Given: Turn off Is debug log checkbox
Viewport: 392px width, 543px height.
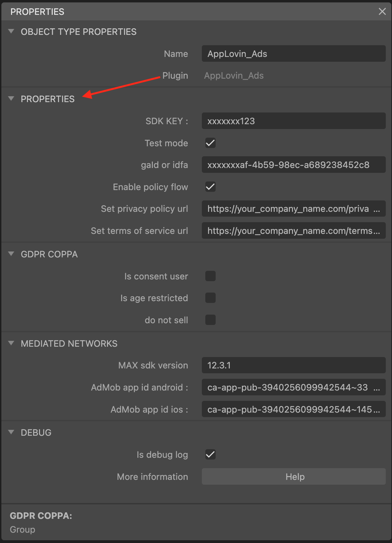Looking at the screenshot, I should (210, 454).
